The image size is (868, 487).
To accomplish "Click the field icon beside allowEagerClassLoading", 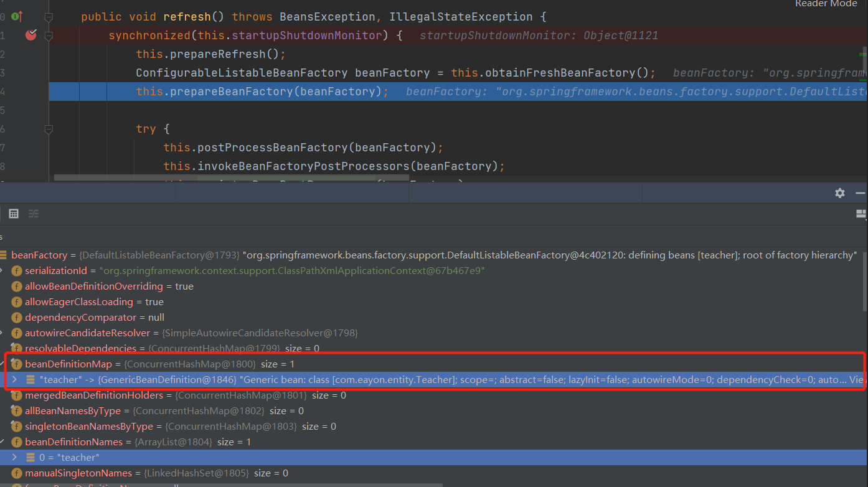I will coord(17,302).
